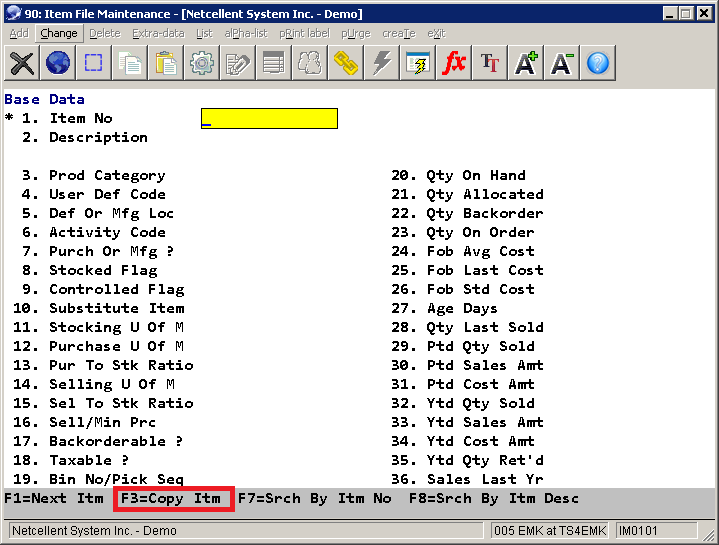This screenshot has height=545, width=719.
Task: Click the window with lightning bolt icon
Action: coord(418,63)
